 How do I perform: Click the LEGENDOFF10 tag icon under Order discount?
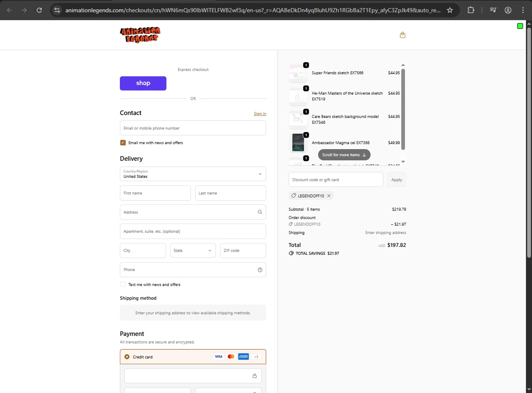pyautogui.click(x=290, y=224)
